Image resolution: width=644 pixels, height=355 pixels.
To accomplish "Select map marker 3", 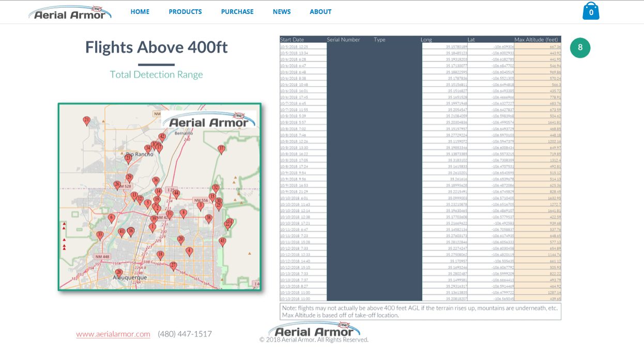I will tap(201, 206).
